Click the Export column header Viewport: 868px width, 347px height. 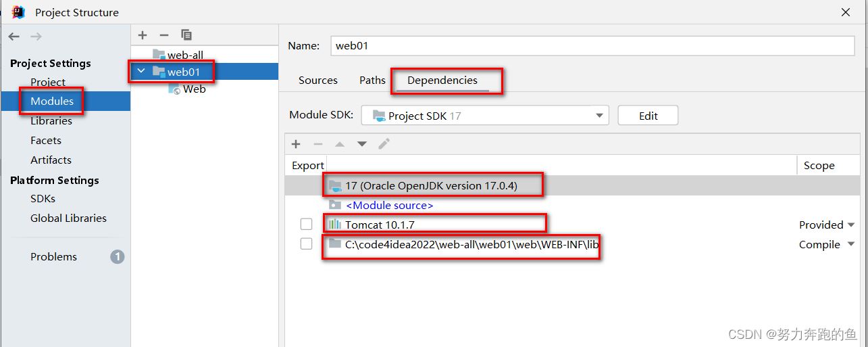click(x=307, y=165)
